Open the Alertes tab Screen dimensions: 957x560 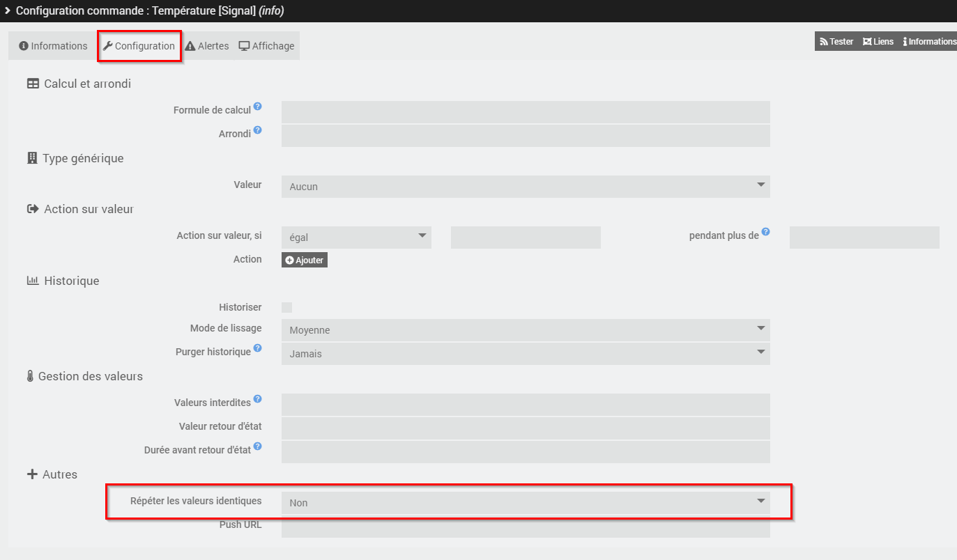[x=207, y=46]
